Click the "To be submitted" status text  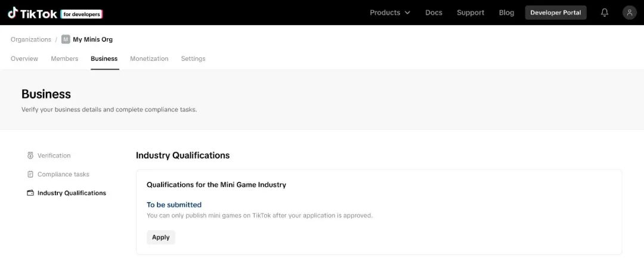[174, 205]
